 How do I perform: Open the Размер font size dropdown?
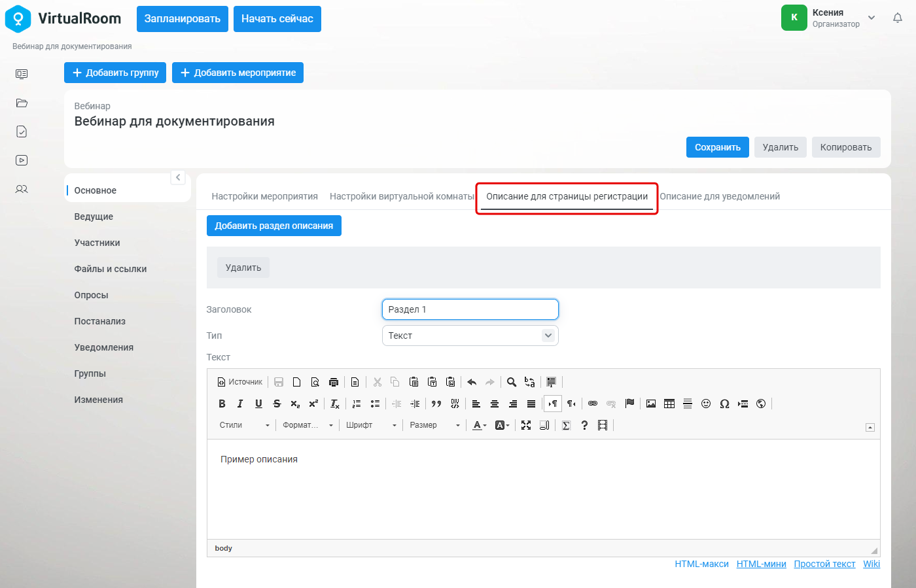pyautogui.click(x=435, y=425)
